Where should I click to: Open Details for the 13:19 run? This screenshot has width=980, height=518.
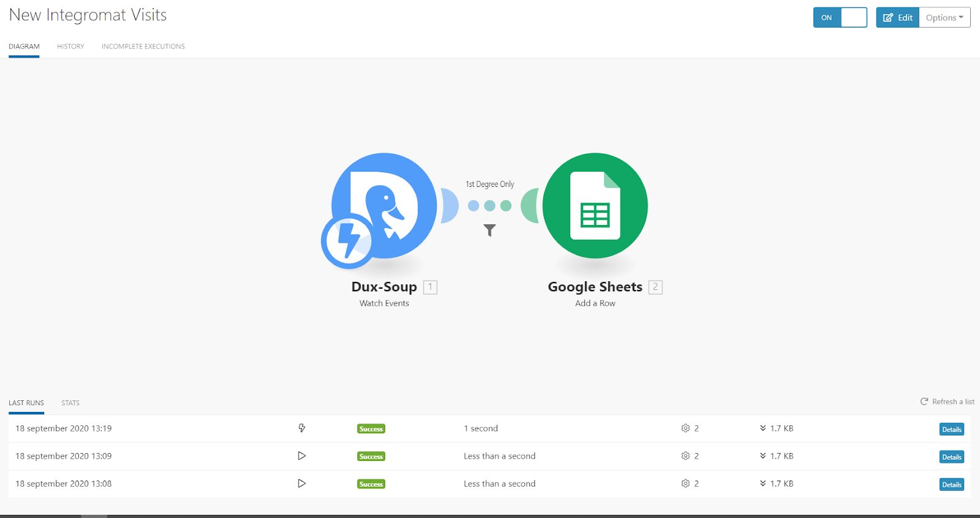[x=952, y=429]
